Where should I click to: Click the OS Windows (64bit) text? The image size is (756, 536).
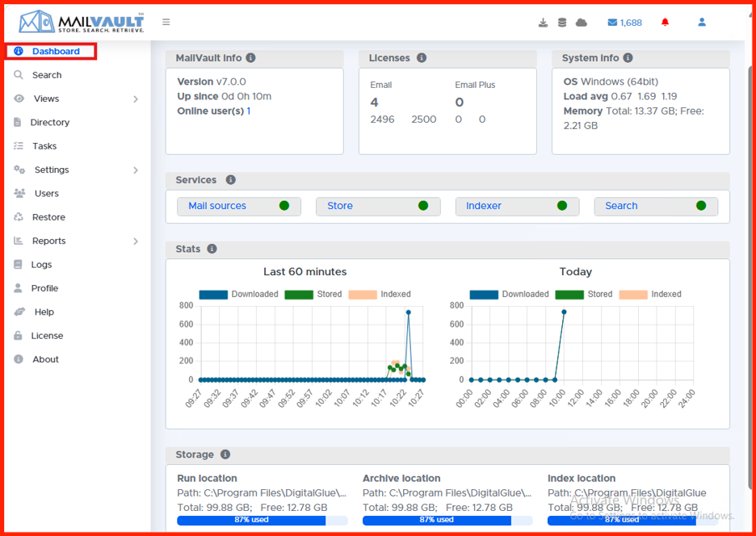click(611, 82)
